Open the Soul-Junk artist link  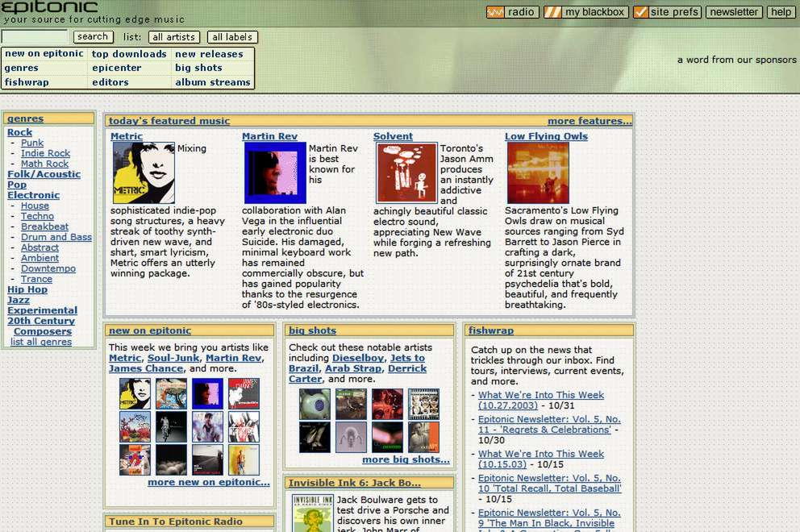[173, 358]
